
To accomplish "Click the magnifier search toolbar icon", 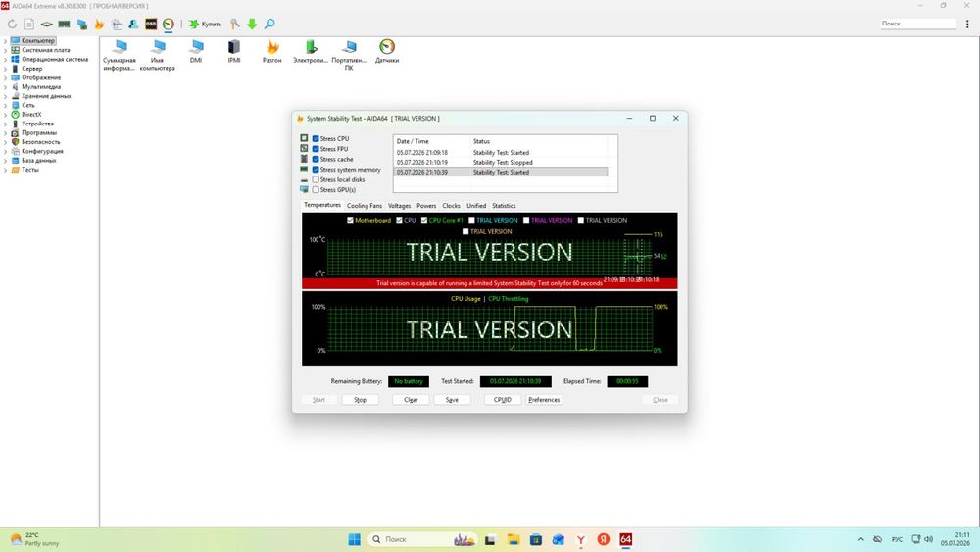I will point(269,24).
